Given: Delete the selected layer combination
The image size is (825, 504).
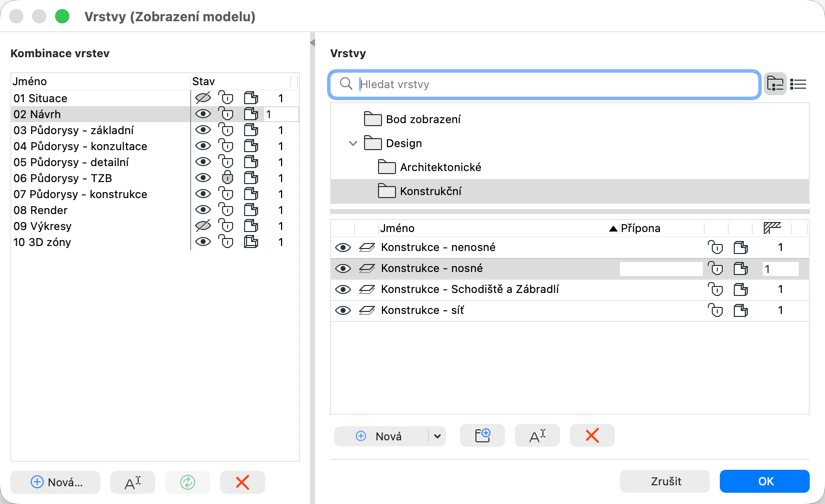Looking at the screenshot, I should tap(243, 482).
